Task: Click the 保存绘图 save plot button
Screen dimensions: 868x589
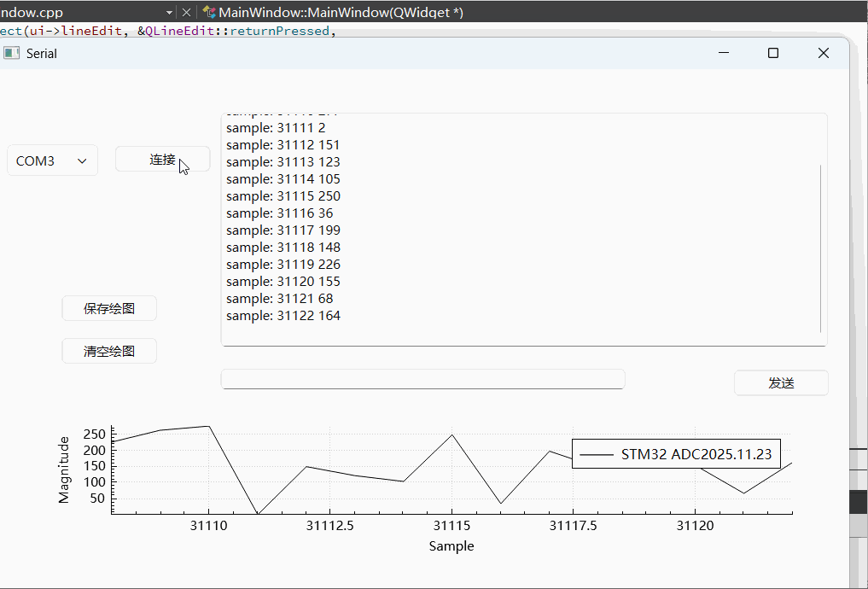Action: pos(109,308)
